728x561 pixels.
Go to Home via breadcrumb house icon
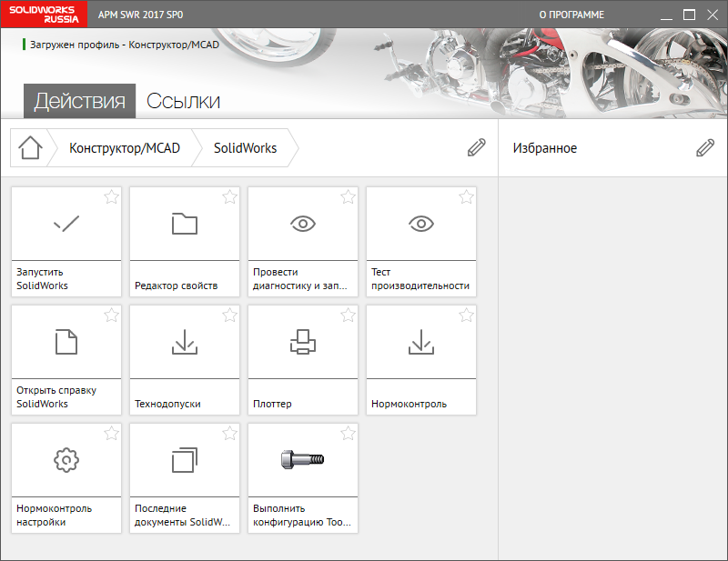pyautogui.click(x=30, y=148)
